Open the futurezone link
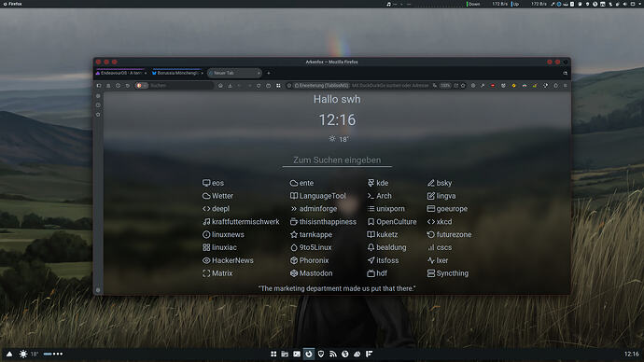Screen dimensions: 644x362 [449, 234]
